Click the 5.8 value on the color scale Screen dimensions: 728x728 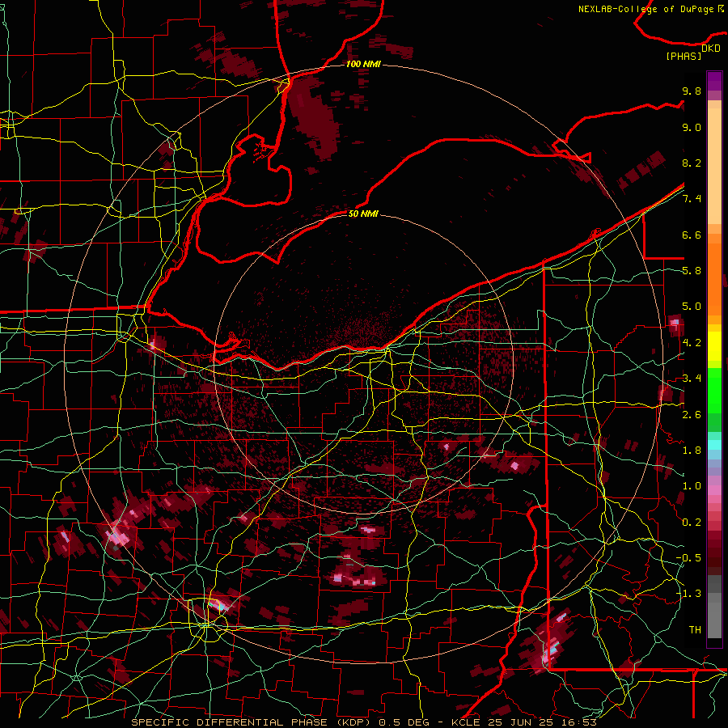click(x=692, y=271)
